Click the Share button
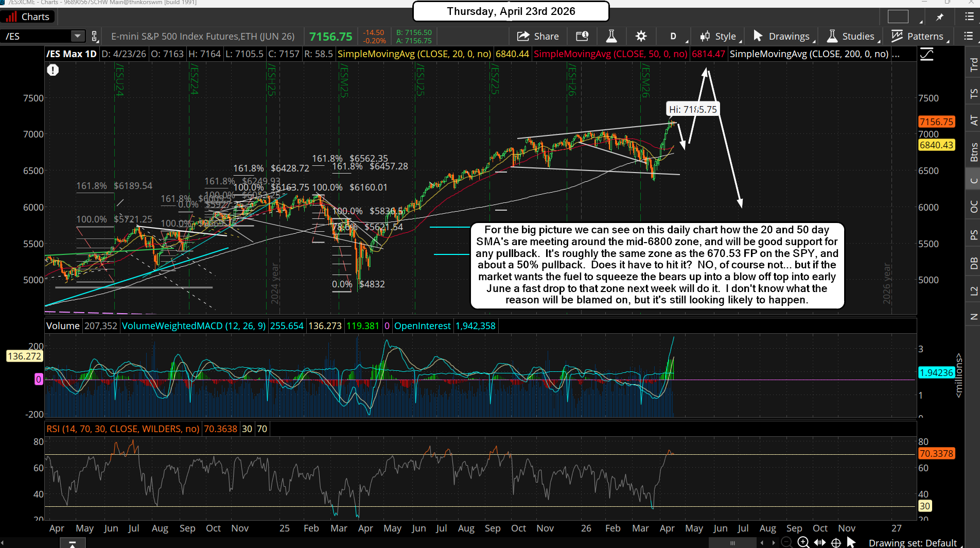980x548 pixels. point(538,36)
